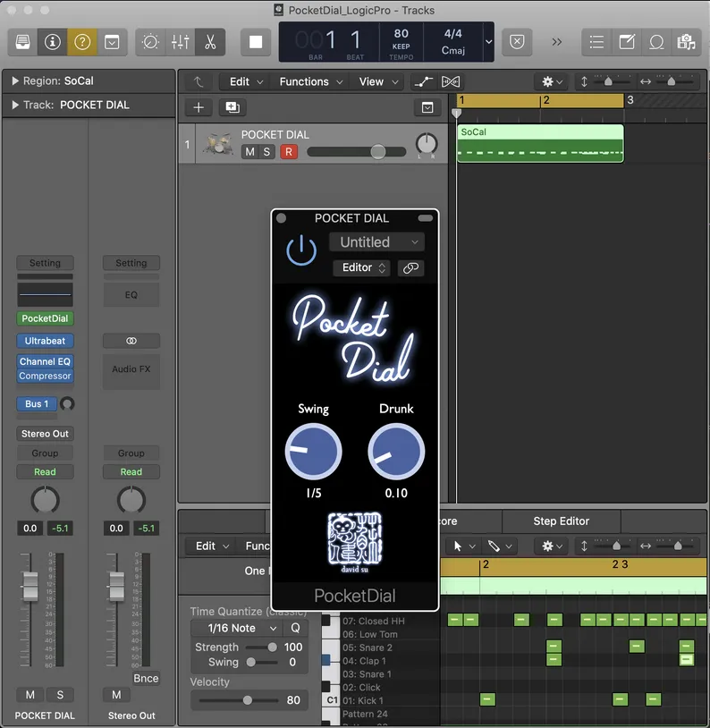This screenshot has width=710, height=728.
Task: Open the Untitled preset dropdown in plugin
Action: pyautogui.click(x=376, y=241)
